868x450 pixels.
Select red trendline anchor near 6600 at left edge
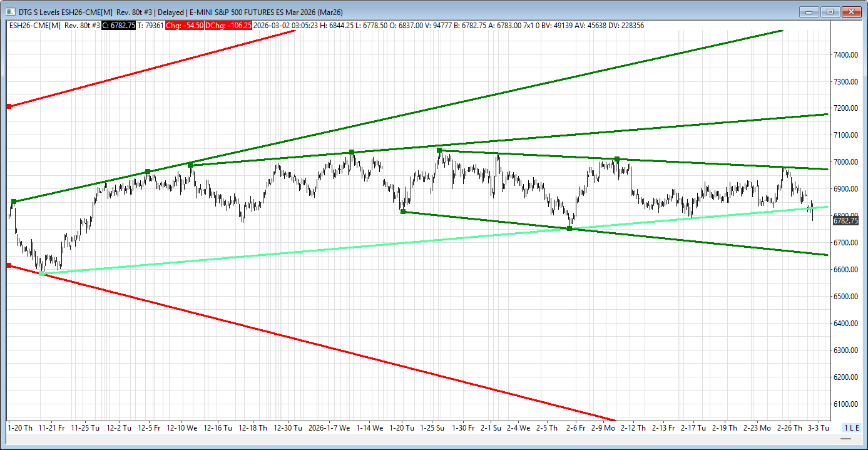[9, 265]
